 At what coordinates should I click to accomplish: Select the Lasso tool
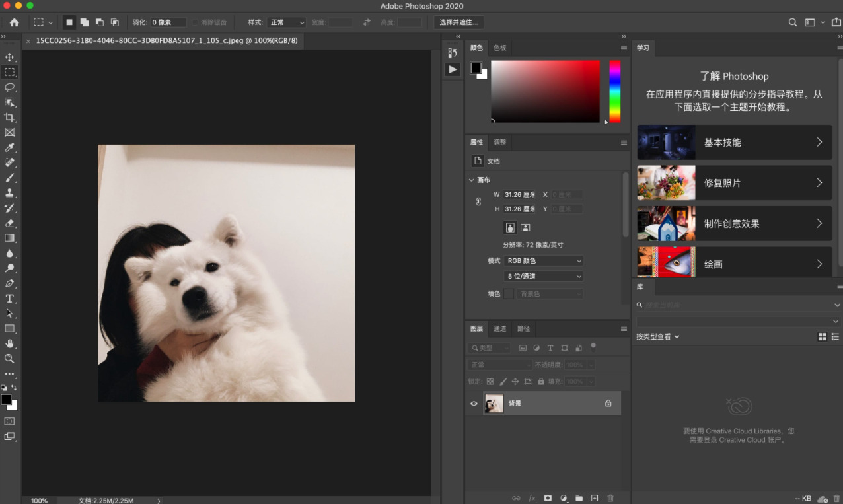[10, 87]
